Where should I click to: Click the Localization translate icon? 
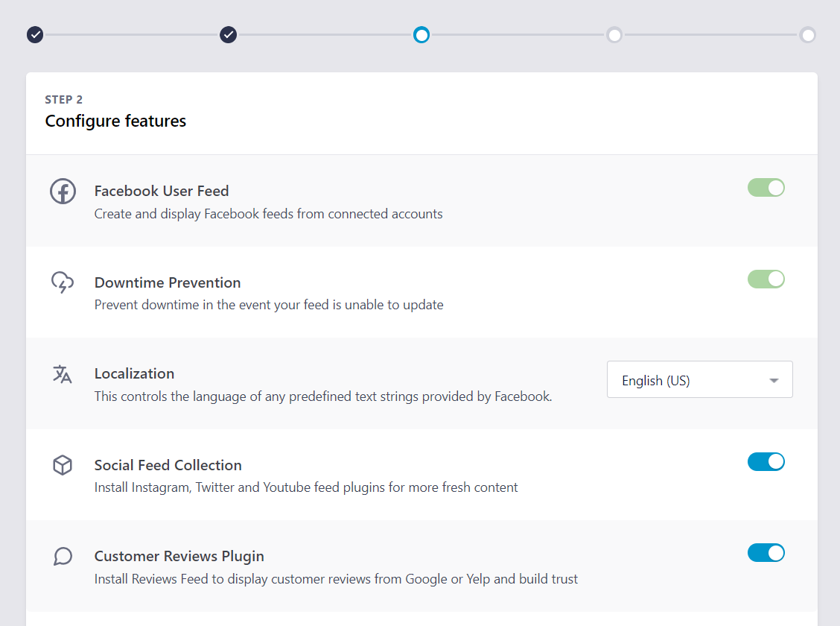[63, 374]
